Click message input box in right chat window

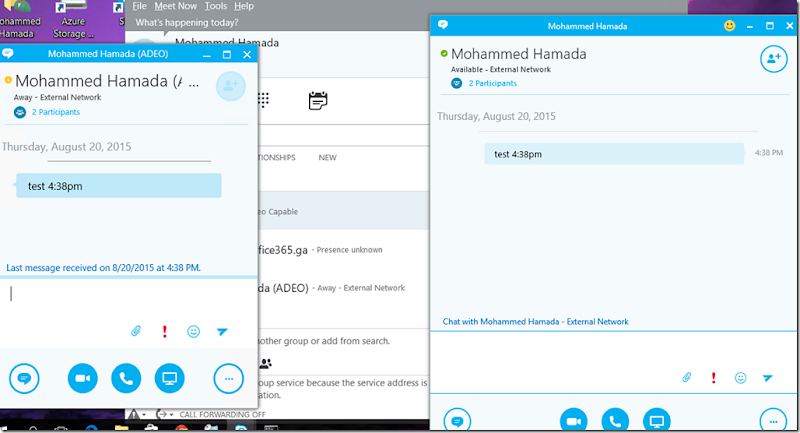[x=614, y=351]
